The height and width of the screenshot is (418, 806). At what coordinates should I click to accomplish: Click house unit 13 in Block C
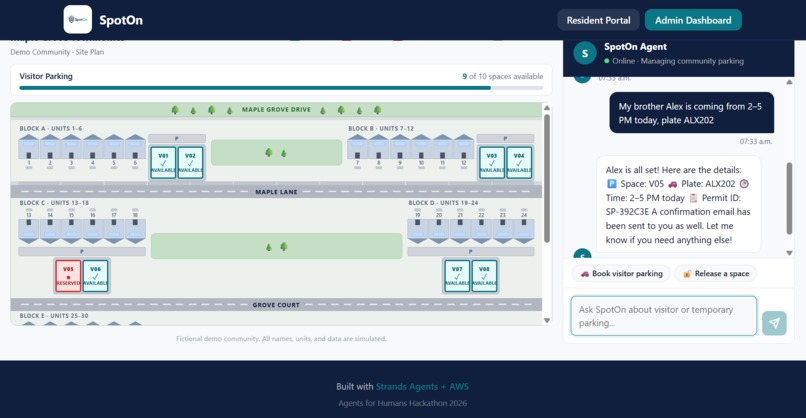tap(29, 230)
